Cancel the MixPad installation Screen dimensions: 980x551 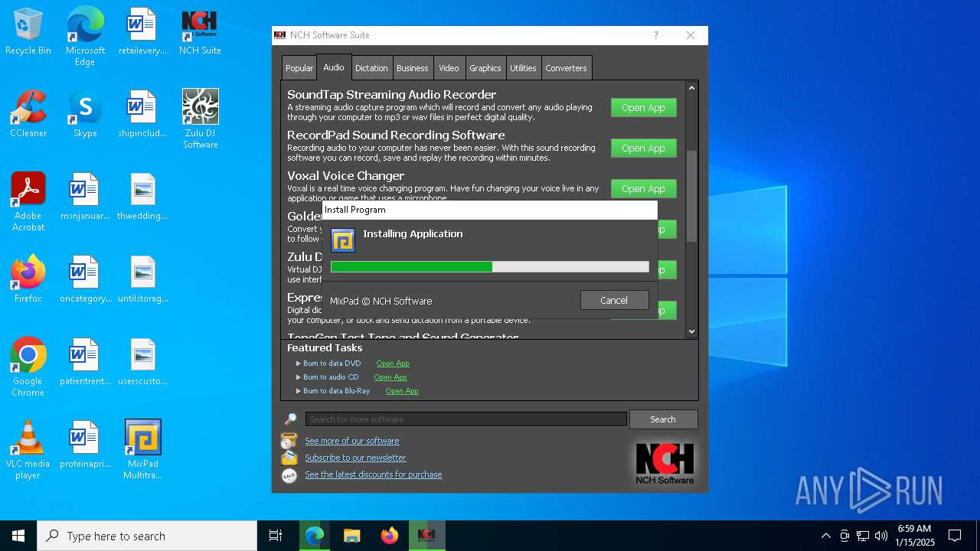click(614, 301)
